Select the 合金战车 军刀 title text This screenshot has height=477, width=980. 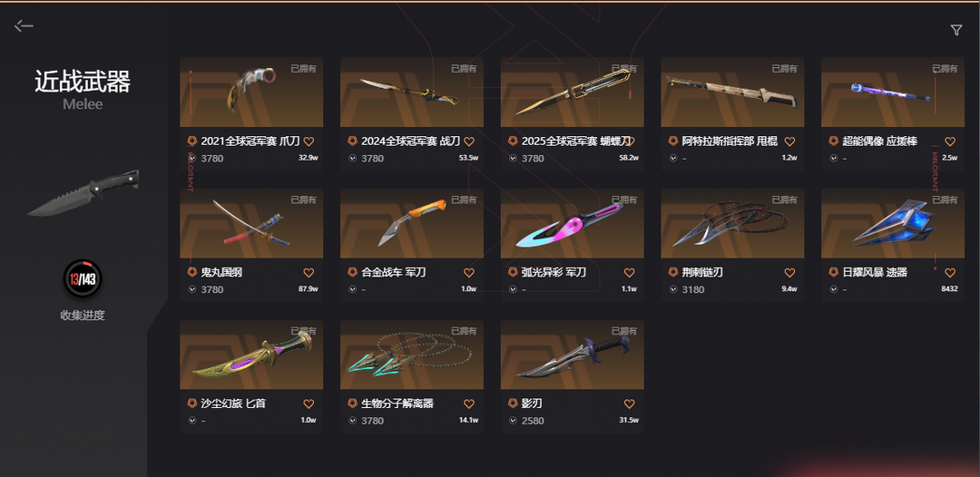[x=394, y=273]
